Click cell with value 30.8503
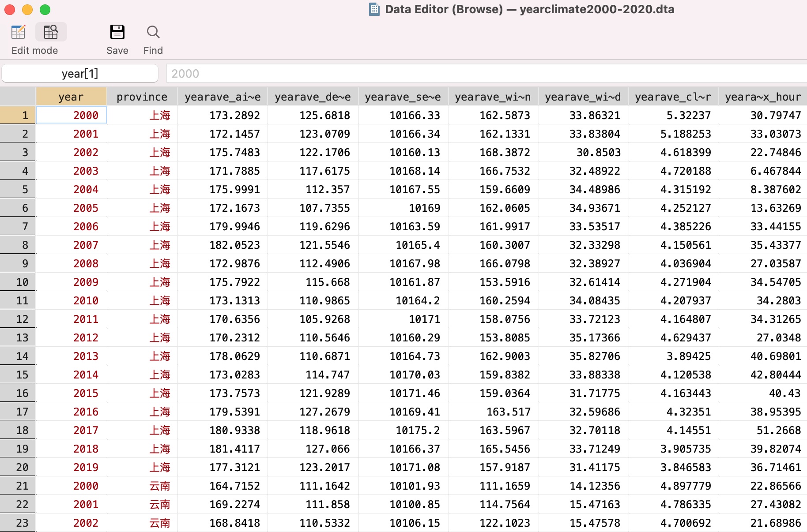This screenshot has height=532, width=807. click(x=583, y=152)
